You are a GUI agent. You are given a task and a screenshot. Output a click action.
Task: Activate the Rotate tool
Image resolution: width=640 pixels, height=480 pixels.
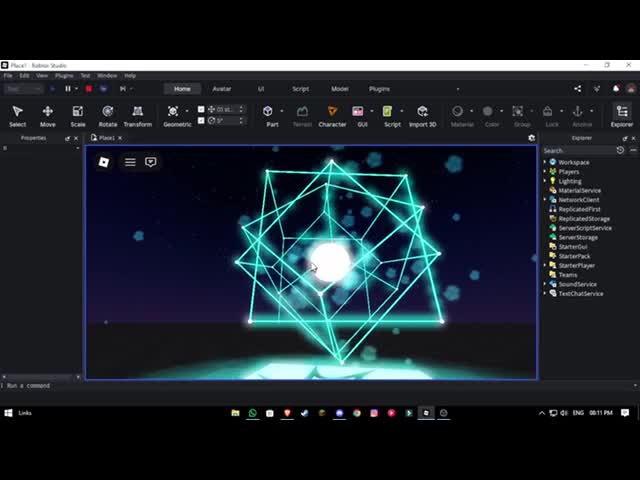(x=108, y=116)
